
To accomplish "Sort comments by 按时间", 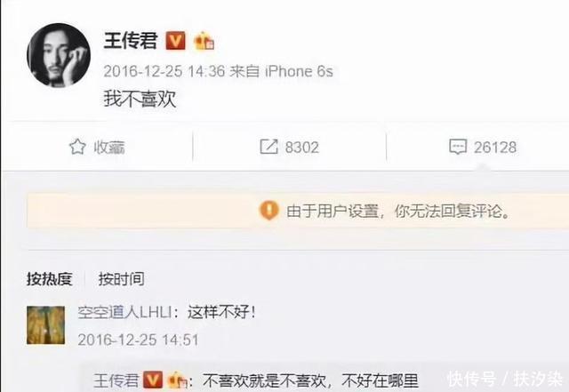I will pos(122,279).
